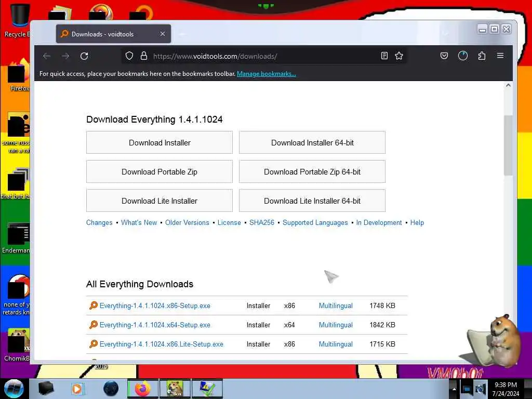Viewport: 532px width, 399px height.
Task: Open the Firefox hamburger menu
Action: 500,56
